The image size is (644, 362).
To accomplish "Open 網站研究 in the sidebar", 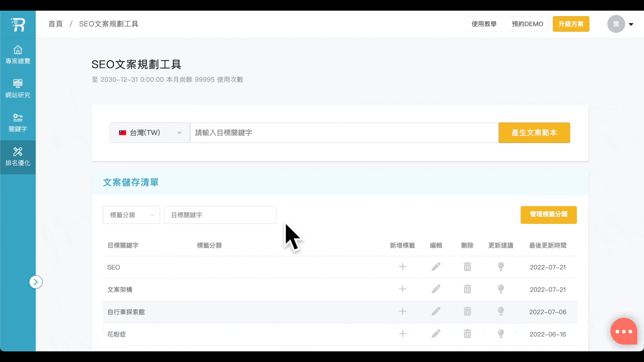I will pyautogui.click(x=18, y=88).
